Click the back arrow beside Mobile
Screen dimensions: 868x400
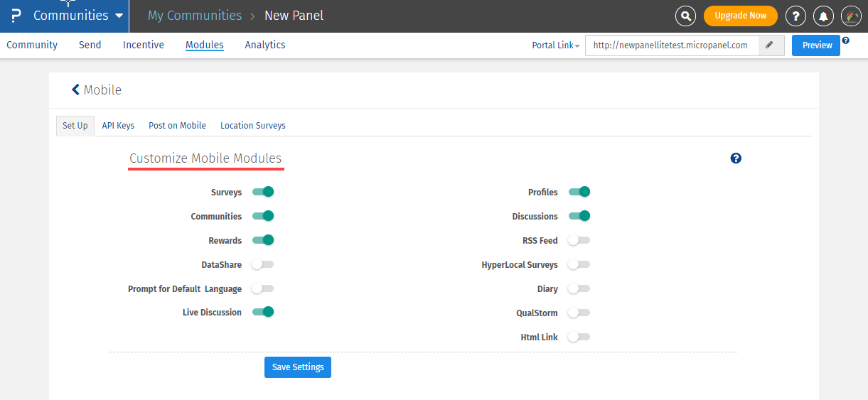75,90
